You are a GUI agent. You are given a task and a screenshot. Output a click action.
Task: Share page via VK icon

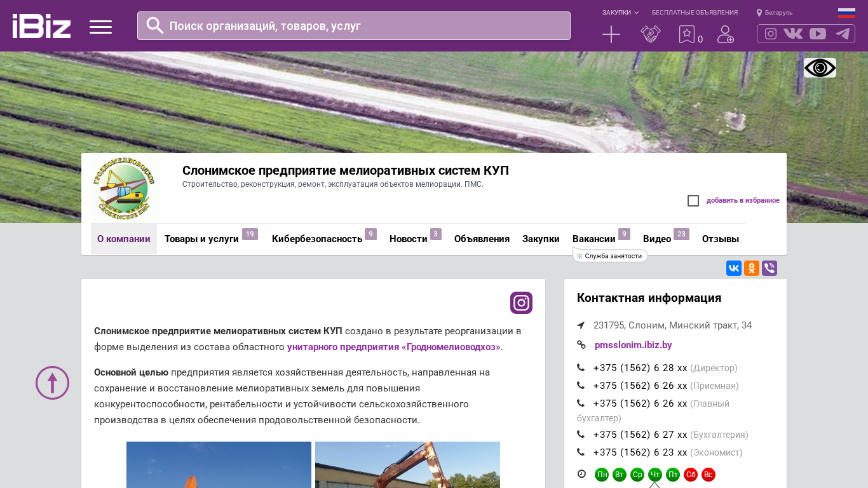click(734, 268)
